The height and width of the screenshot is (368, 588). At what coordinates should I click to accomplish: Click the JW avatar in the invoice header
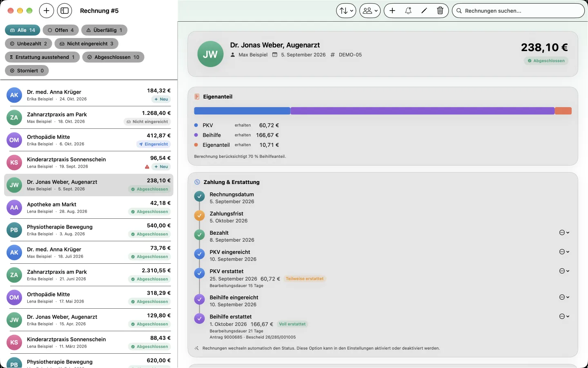tap(210, 54)
